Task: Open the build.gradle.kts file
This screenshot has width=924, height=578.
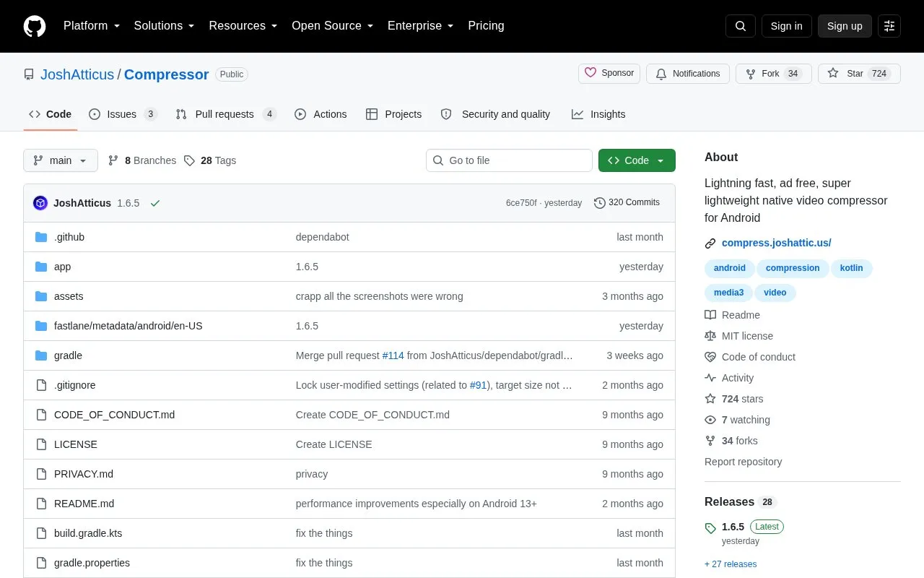Action: (88, 533)
